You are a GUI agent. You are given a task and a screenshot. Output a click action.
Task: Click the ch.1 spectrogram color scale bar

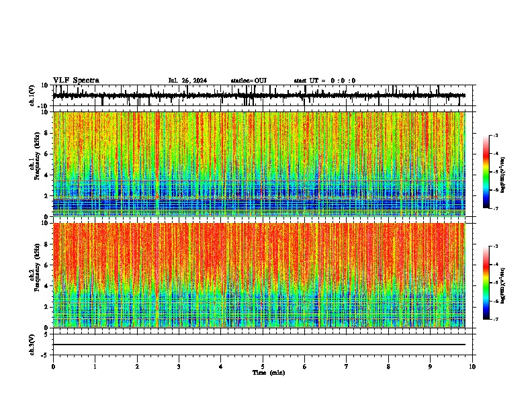(486, 172)
